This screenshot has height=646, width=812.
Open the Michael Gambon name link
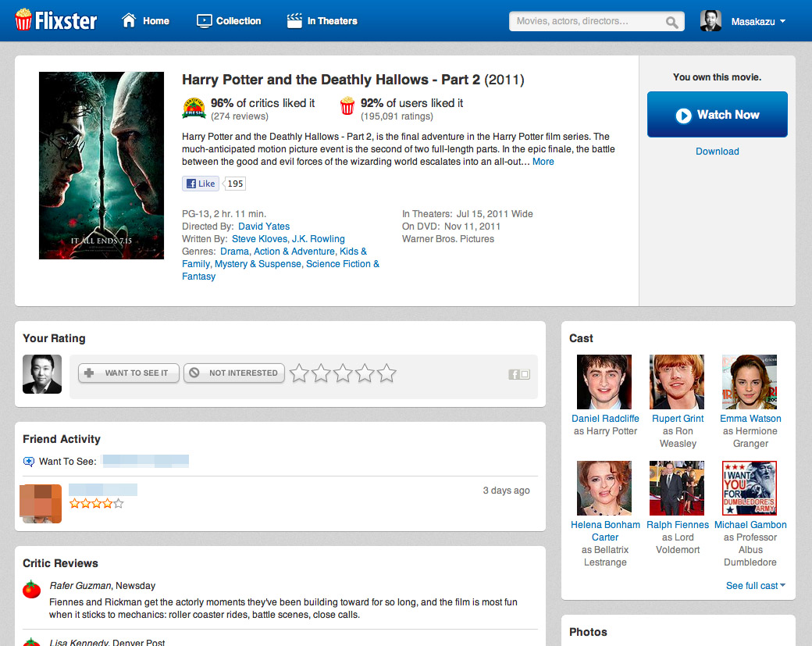click(x=750, y=525)
